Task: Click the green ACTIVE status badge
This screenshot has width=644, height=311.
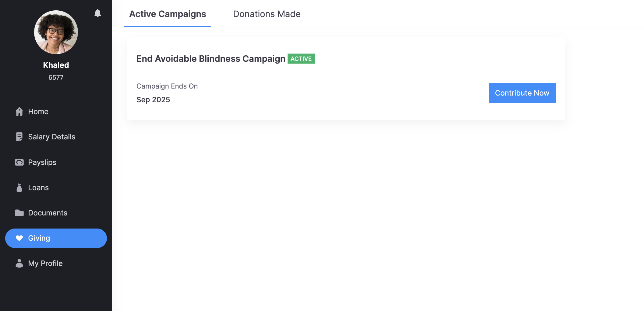Action: click(x=301, y=59)
